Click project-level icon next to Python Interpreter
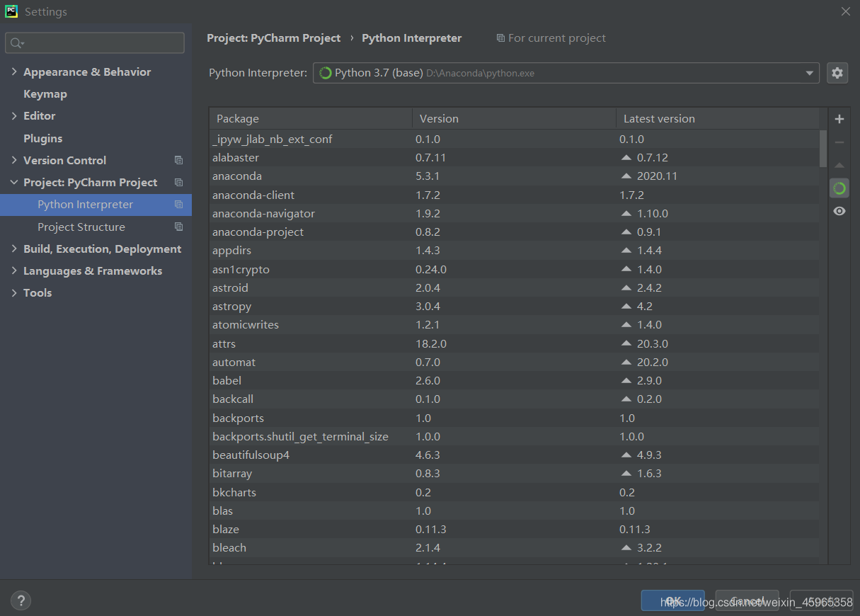860x616 pixels. click(x=178, y=205)
